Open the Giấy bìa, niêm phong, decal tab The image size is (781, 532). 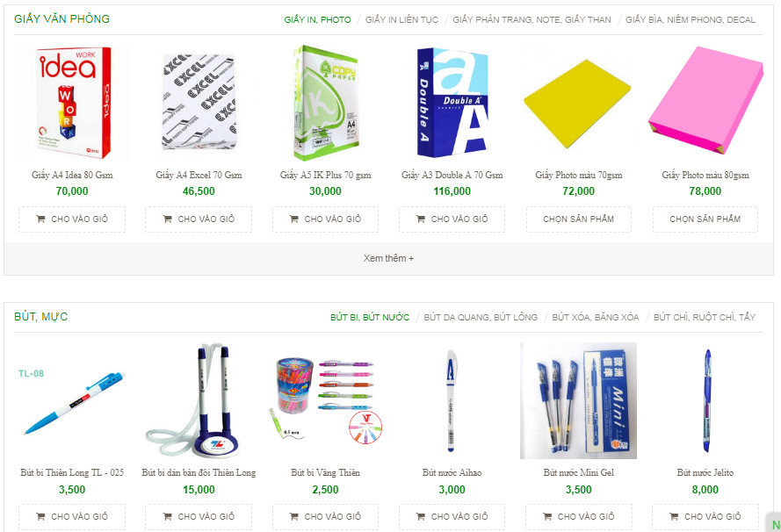tap(691, 20)
